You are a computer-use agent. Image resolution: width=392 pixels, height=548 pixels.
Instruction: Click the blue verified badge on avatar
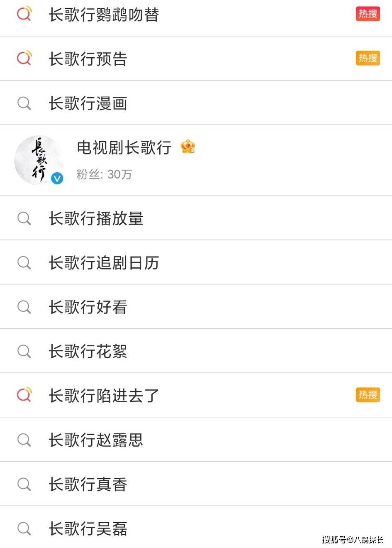[57, 179]
